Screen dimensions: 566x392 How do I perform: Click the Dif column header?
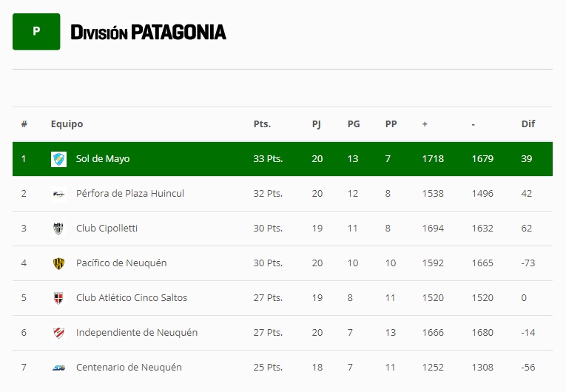click(528, 124)
